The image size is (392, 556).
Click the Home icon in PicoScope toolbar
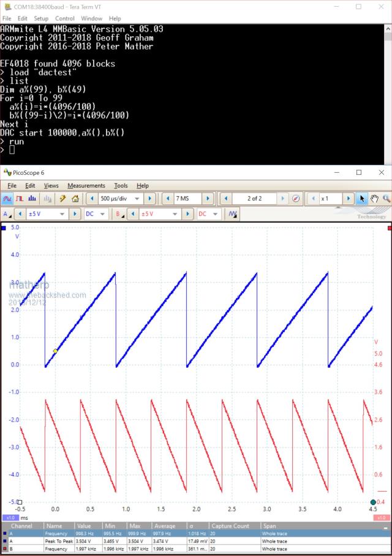coord(75,199)
